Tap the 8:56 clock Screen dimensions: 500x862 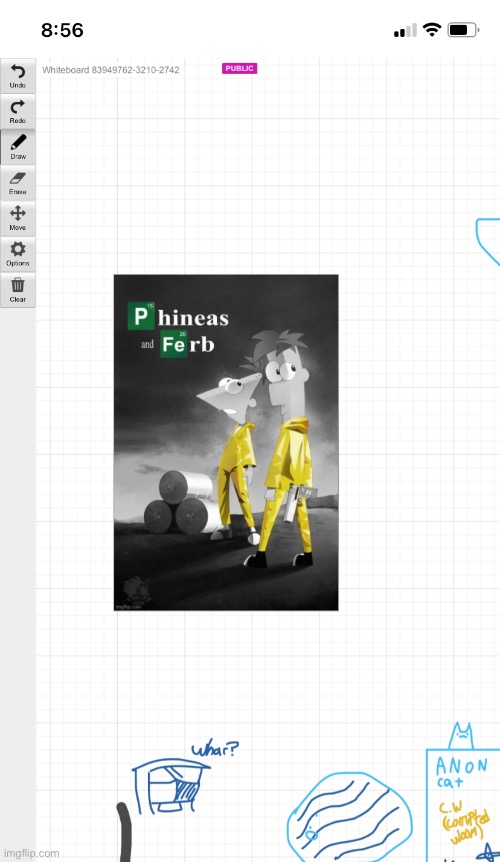tap(62, 30)
